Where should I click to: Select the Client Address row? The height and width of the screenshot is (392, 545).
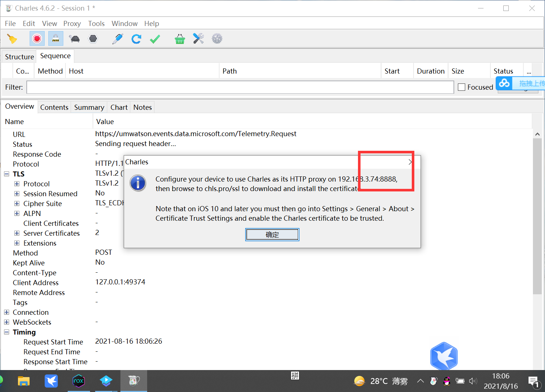[266, 282]
